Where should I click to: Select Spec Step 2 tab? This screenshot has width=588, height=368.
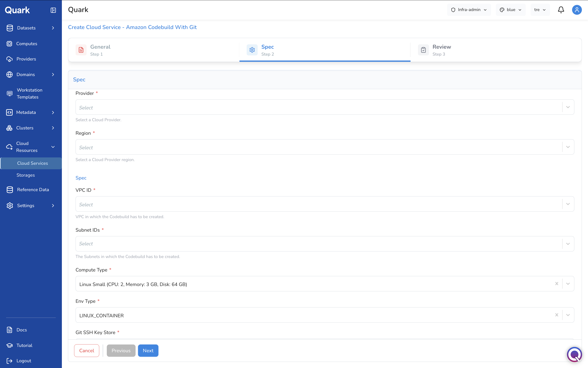(325, 50)
